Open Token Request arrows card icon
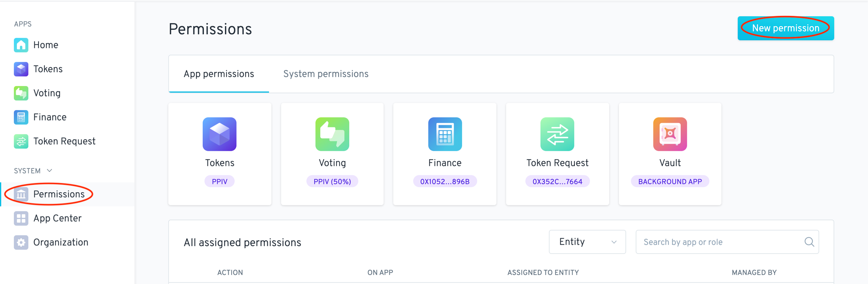Image resolution: width=868 pixels, height=284 pixels. coord(557,134)
